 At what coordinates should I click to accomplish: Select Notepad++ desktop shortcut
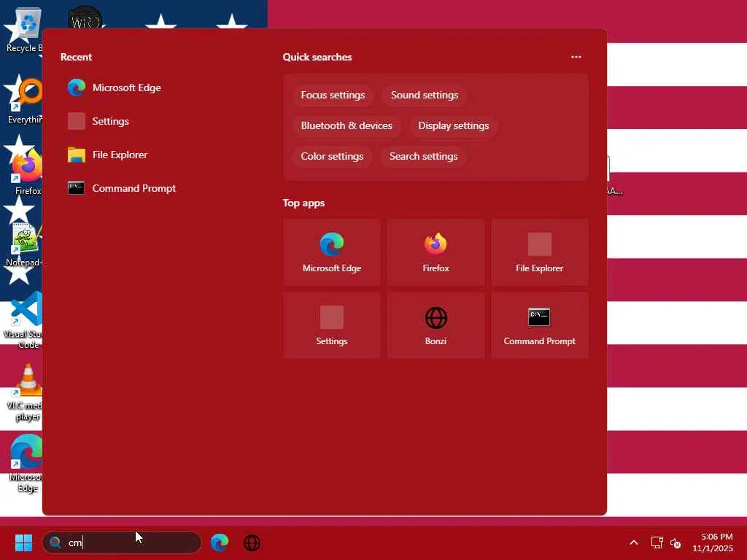point(24,244)
